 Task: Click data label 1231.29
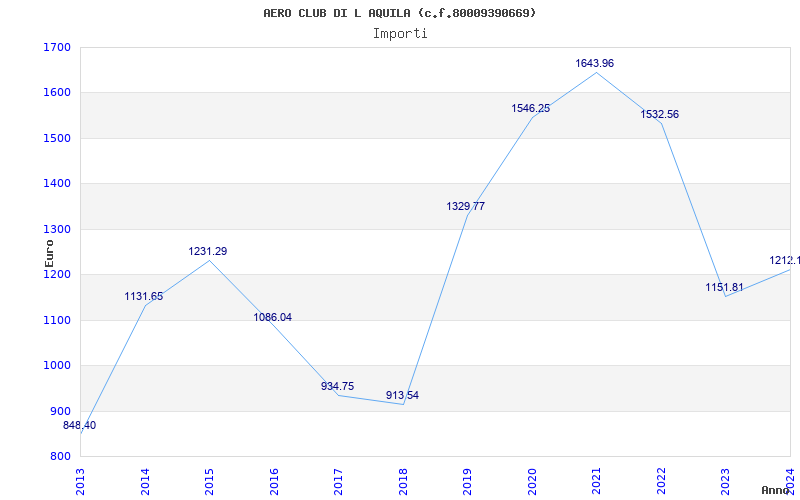tap(208, 252)
